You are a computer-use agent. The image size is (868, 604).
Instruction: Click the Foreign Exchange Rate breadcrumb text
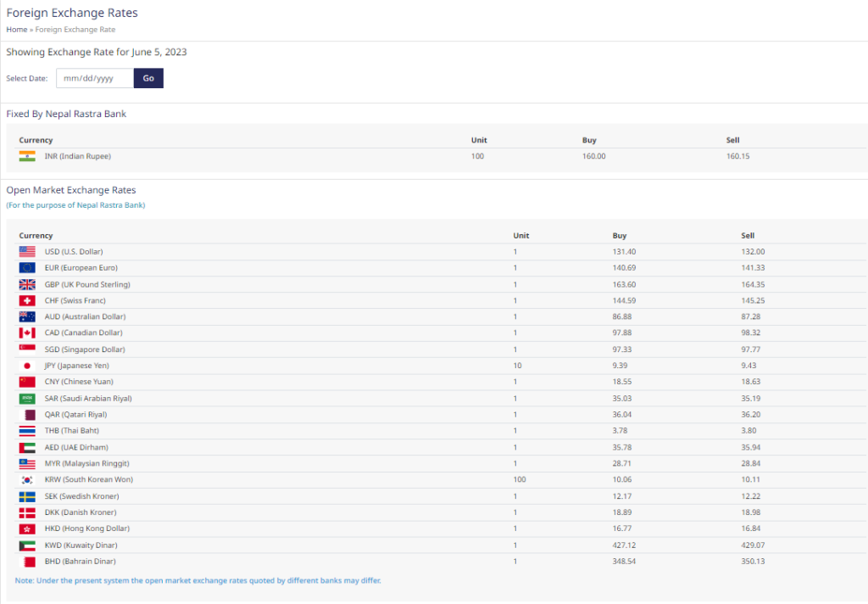pyautogui.click(x=75, y=30)
